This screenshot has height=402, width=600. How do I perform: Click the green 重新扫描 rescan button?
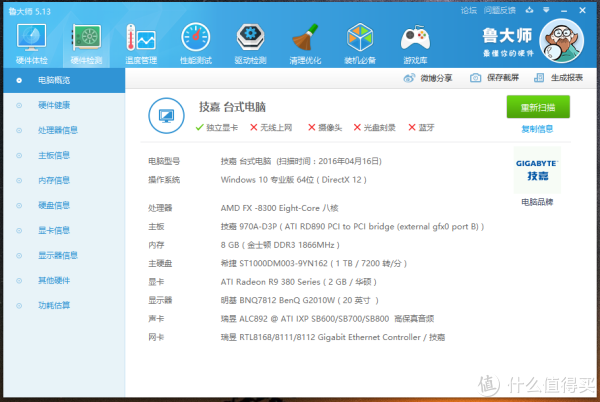point(538,107)
